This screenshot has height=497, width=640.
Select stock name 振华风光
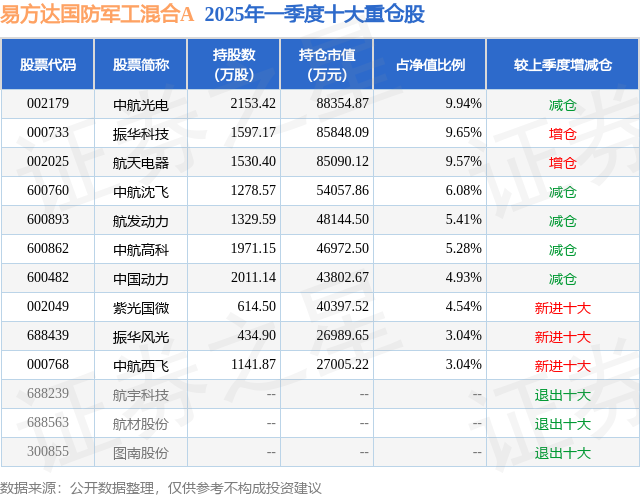[141, 337]
